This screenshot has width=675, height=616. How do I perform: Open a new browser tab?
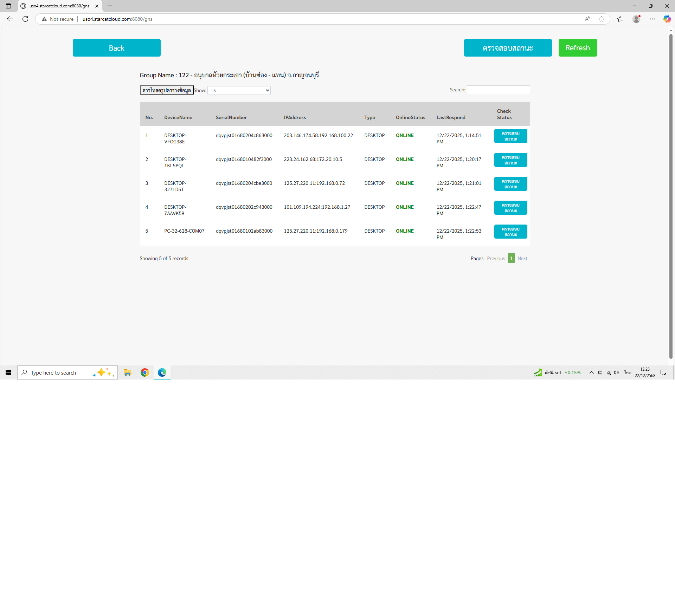110,6
